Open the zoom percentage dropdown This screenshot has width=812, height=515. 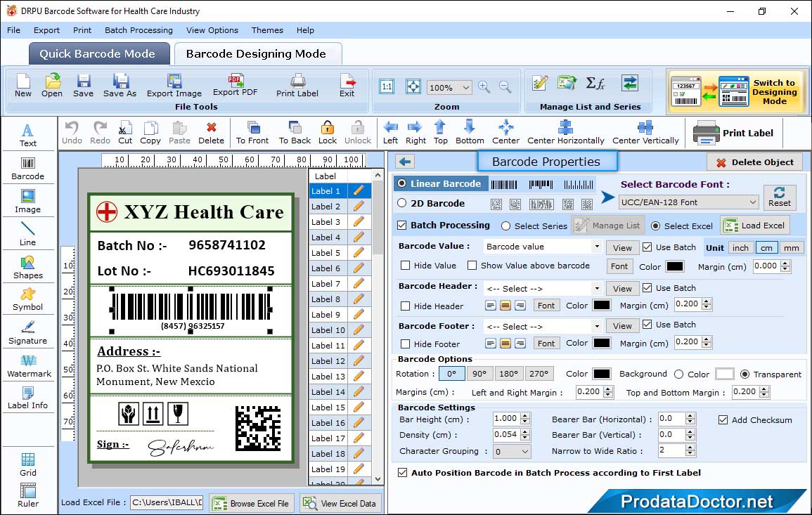[449, 87]
